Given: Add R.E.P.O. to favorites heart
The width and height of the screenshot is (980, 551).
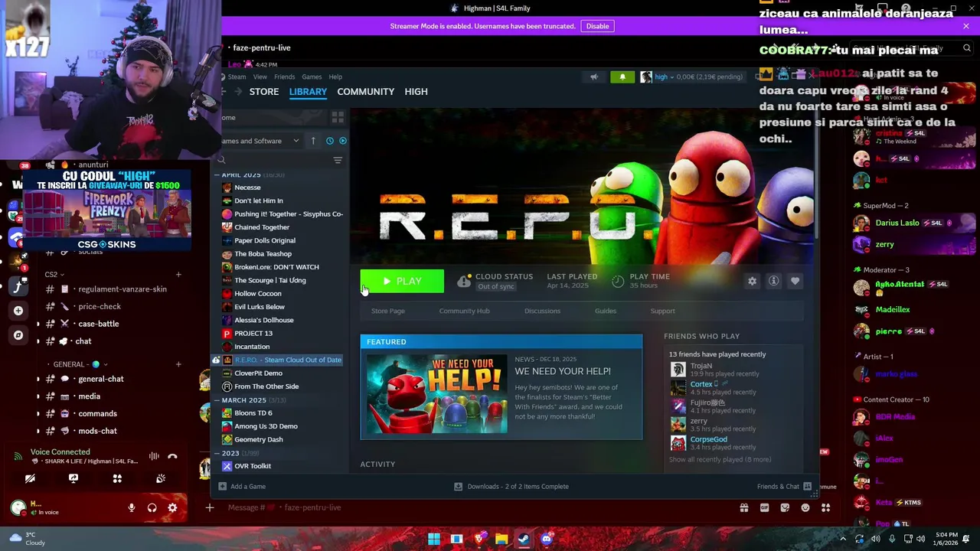Looking at the screenshot, I should [x=795, y=281].
